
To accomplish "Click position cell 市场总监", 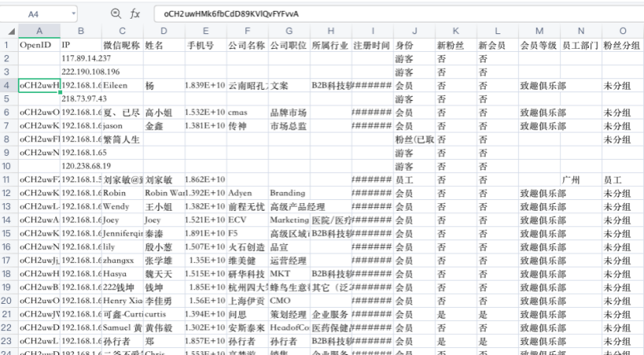I will (289, 126).
